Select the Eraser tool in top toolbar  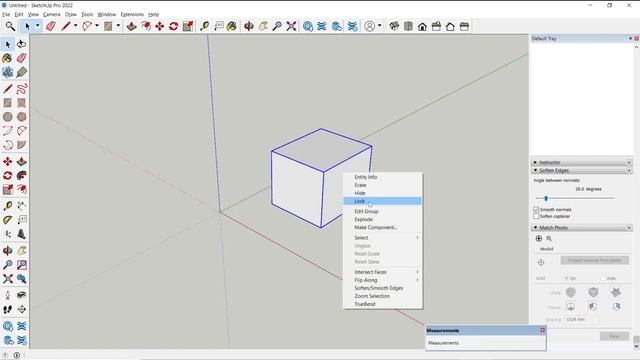51,27
